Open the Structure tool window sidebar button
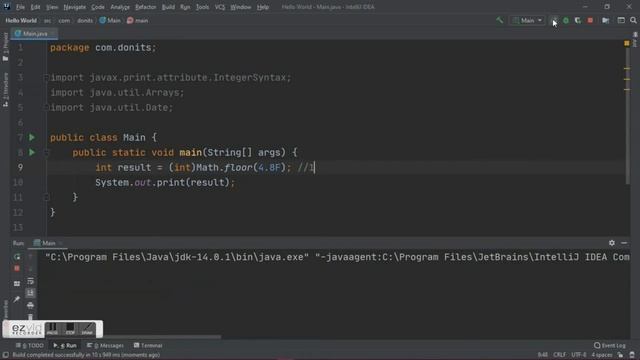Screen dimensions: 640x360 tap(5, 90)
